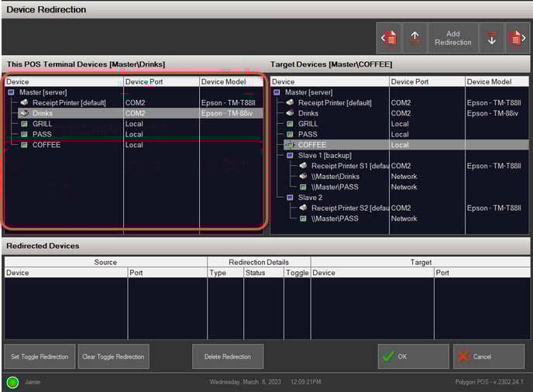
Task: Click COFFEE display icon in left panel
Action: 24,145
